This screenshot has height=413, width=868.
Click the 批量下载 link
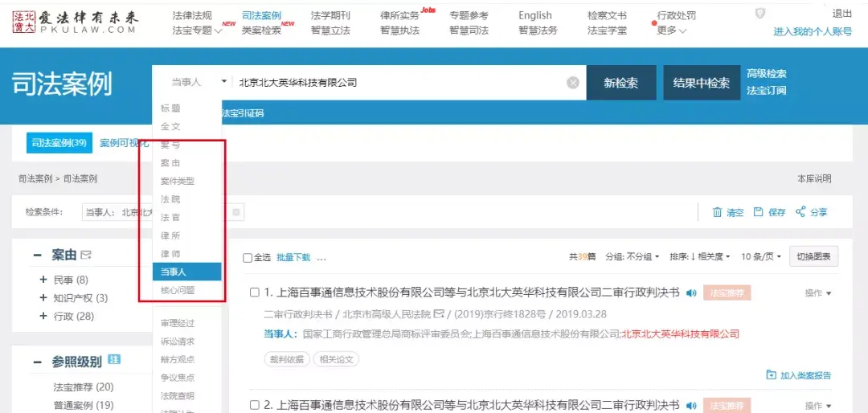pyautogui.click(x=293, y=257)
